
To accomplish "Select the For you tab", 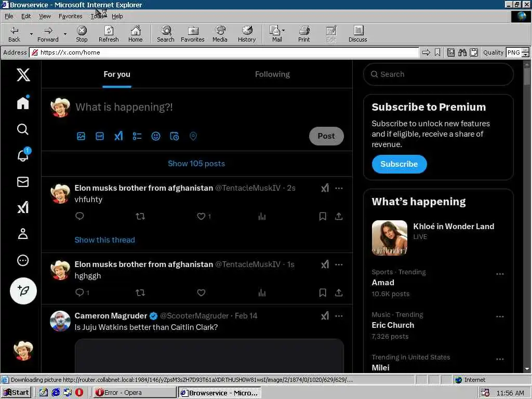I will (117, 74).
